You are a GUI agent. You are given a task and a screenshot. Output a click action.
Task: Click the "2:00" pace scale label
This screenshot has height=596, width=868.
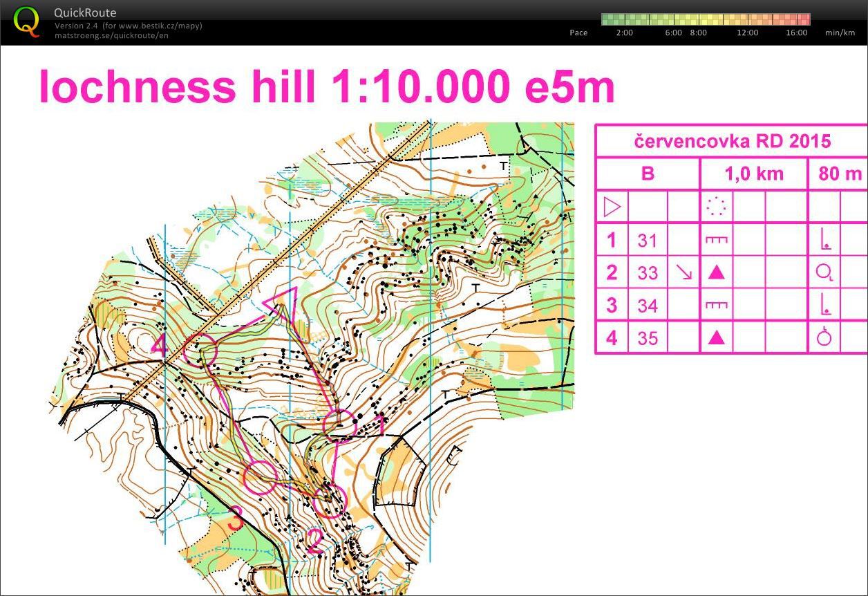[624, 32]
